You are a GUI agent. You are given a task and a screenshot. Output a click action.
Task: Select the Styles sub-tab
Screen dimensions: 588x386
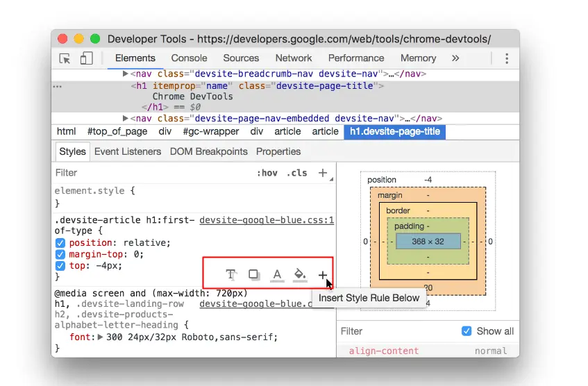click(x=72, y=151)
